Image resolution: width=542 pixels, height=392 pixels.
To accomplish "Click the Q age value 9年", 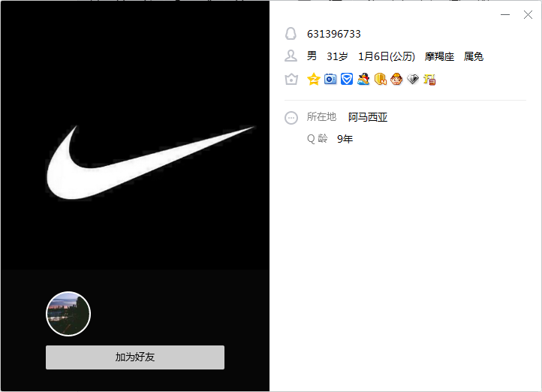I will click(x=345, y=139).
